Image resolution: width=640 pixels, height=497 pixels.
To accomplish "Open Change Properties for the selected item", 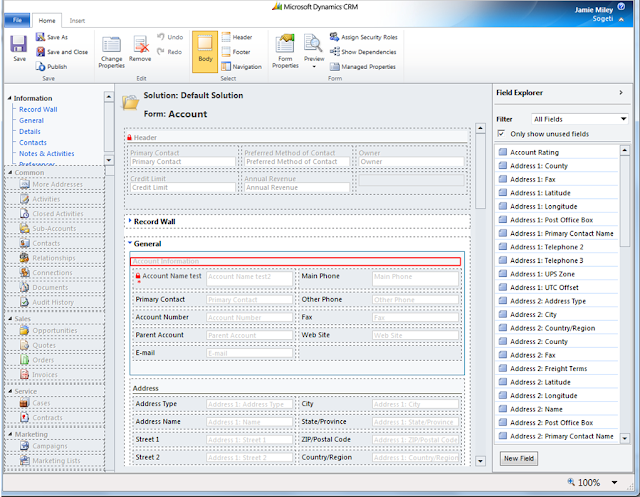I will (x=111, y=52).
